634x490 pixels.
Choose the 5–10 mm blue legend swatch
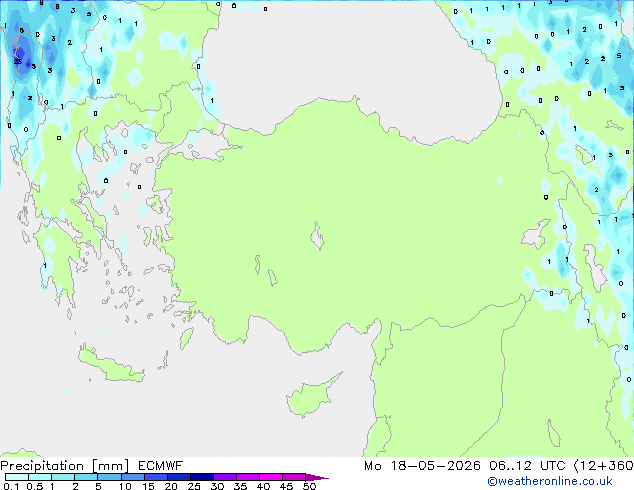pos(109,477)
